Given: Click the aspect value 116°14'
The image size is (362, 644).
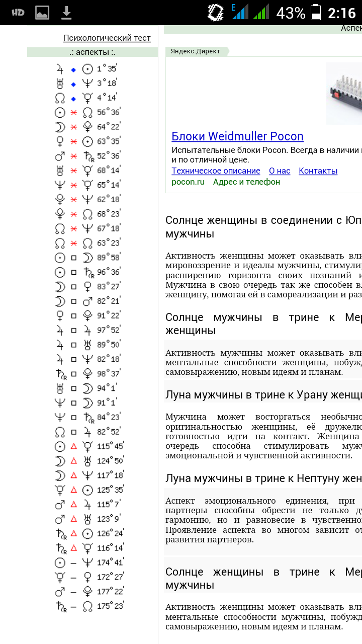Looking at the screenshot, I should tap(111, 548).
